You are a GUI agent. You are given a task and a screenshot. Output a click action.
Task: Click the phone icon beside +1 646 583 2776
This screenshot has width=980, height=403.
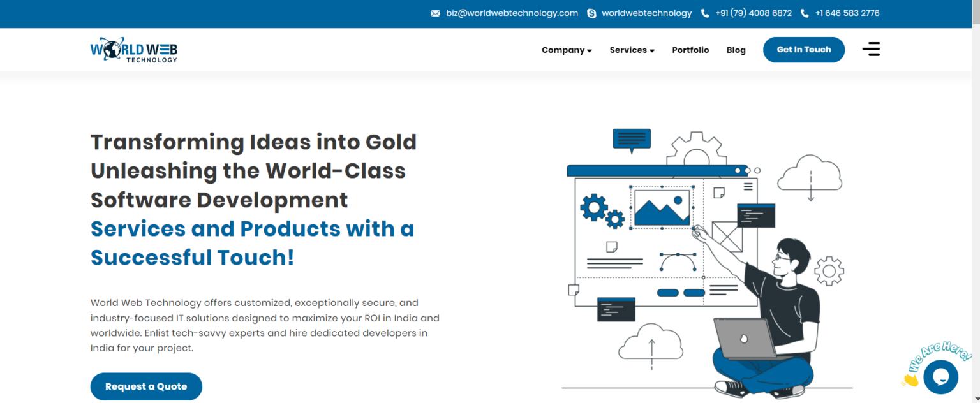click(804, 13)
